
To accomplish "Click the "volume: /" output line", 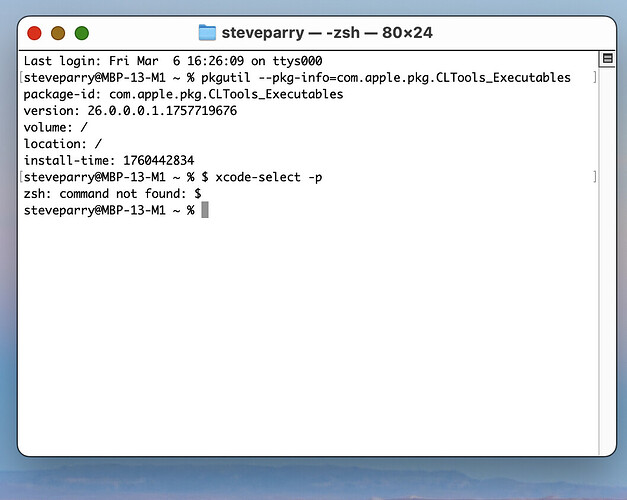I will pyautogui.click(x=55, y=127).
